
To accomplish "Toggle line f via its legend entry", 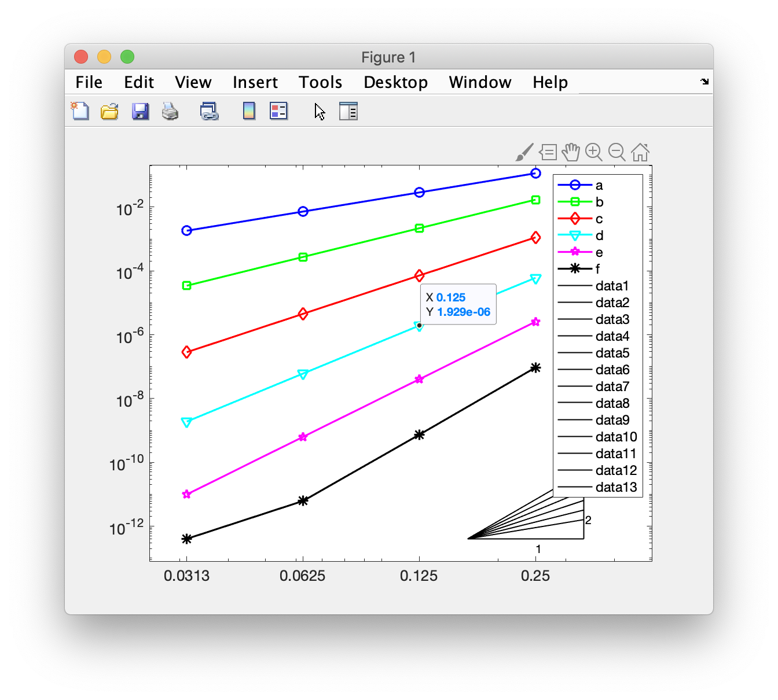I will point(599,268).
